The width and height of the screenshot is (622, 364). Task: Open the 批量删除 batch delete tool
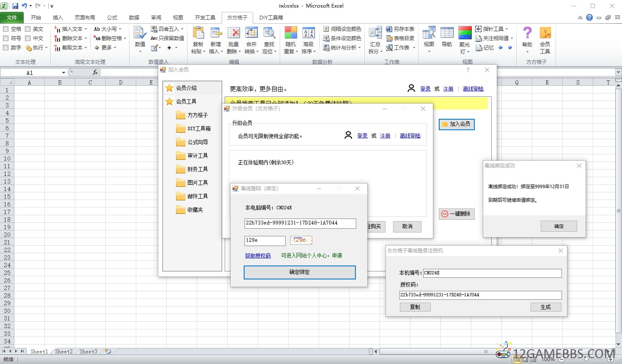pyautogui.click(x=234, y=41)
